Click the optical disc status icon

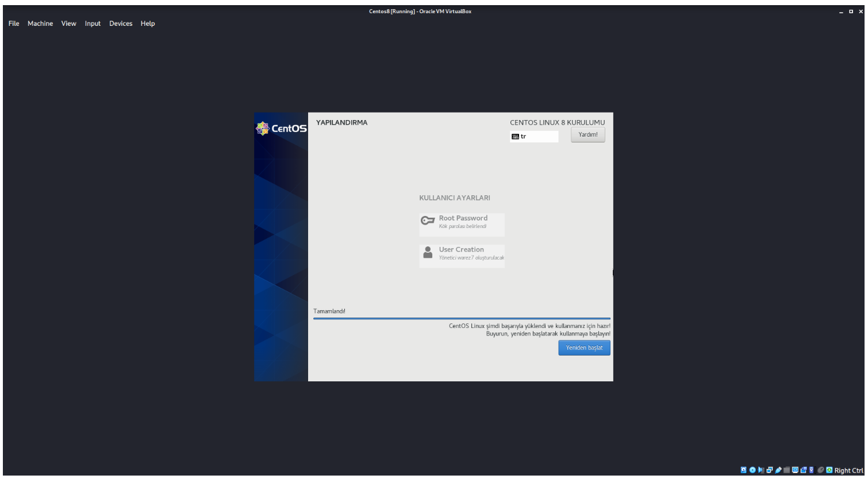pyautogui.click(x=752, y=470)
